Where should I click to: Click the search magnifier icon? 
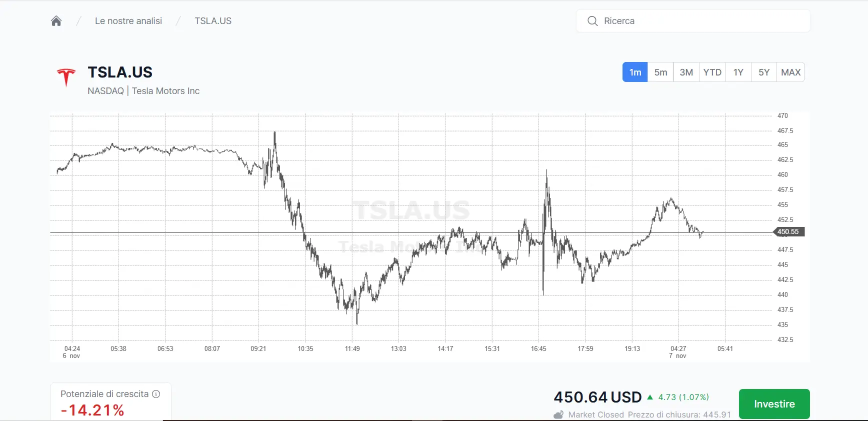point(592,21)
